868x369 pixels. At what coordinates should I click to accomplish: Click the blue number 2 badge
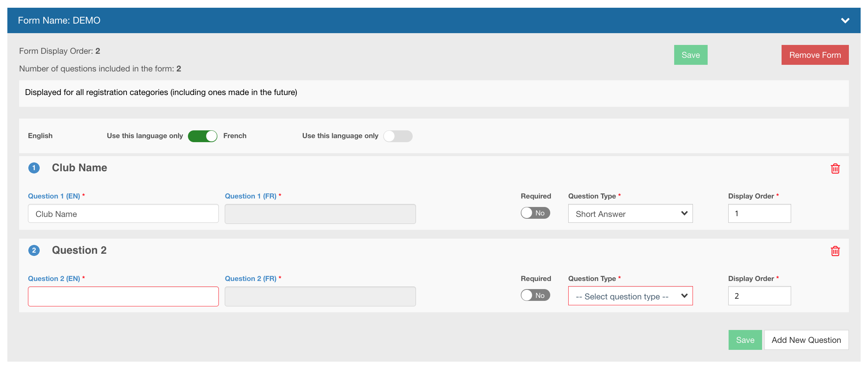point(34,251)
